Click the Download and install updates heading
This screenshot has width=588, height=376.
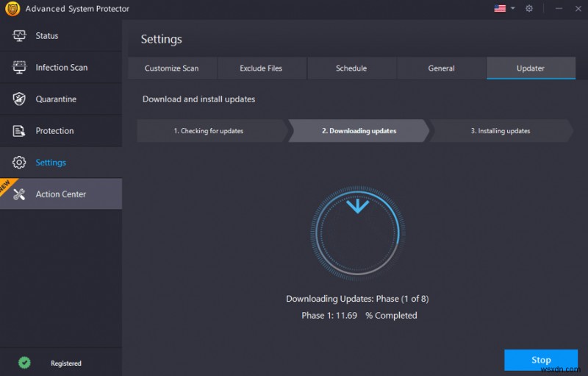(x=198, y=99)
